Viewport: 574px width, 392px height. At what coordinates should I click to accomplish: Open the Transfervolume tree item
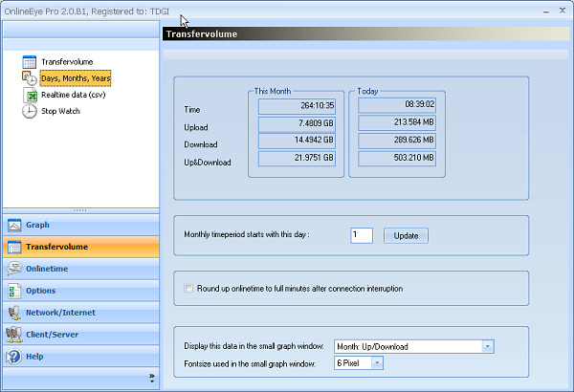(67, 62)
